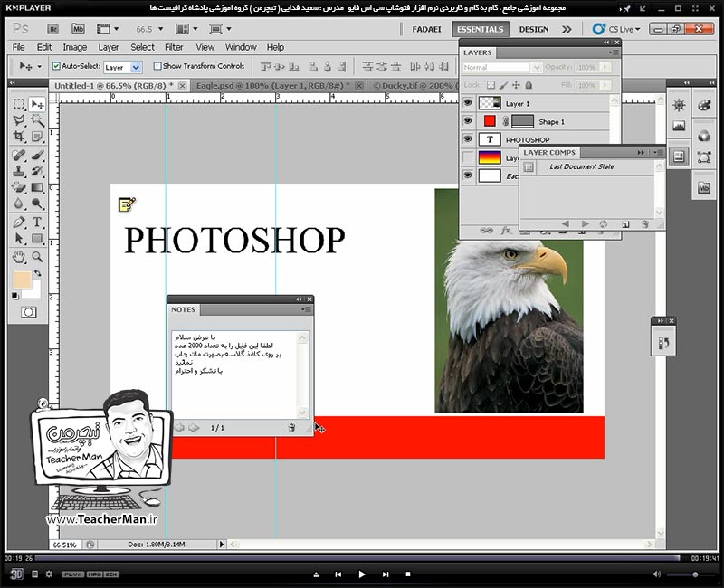This screenshot has width=724, height=588.
Task: Enable Show Transform Controls checkbox
Action: [157, 66]
